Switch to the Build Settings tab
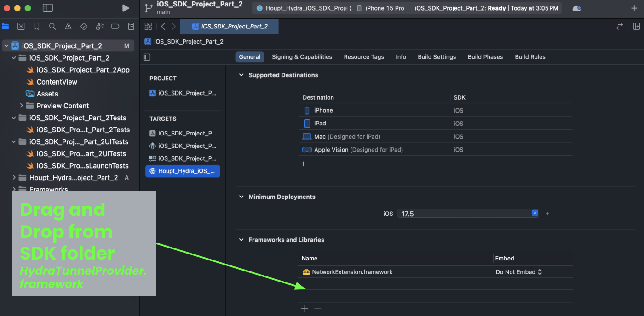 point(437,57)
